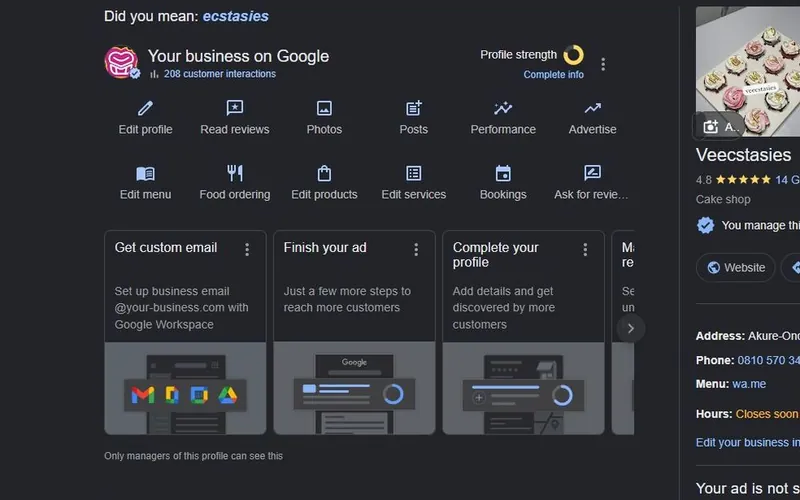Open Food ordering cutlery icon
This screenshot has width=800, height=500.
pyautogui.click(x=235, y=173)
